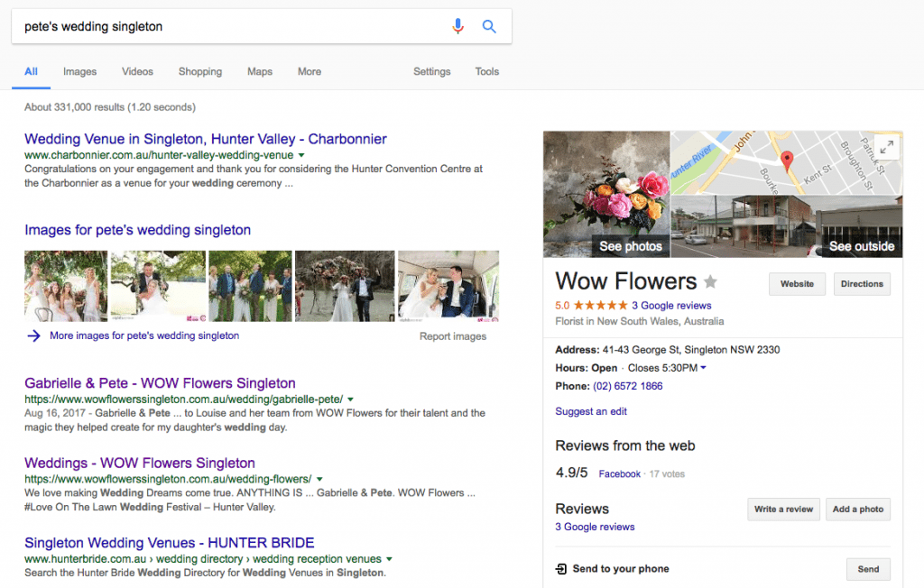Click the microphone voice search icon
The height and width of the screenshot is (588, 924).
(x=457, y=26)
